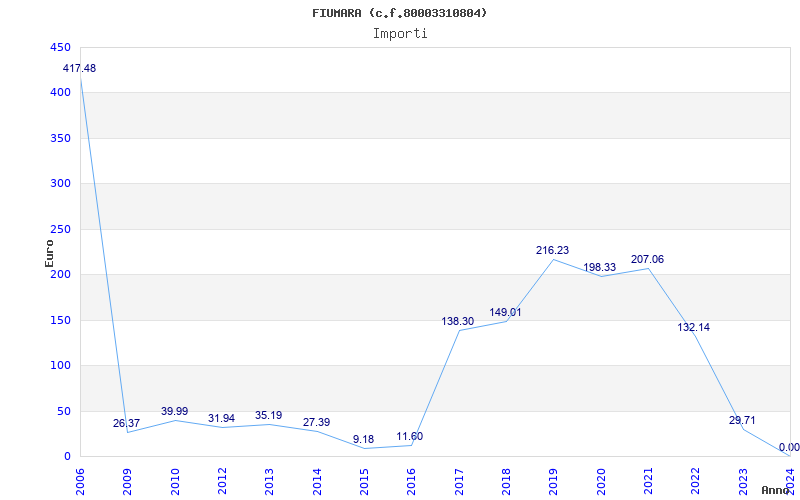
Task: Click the 2013 x-axis year label
Action: [269, 481]
